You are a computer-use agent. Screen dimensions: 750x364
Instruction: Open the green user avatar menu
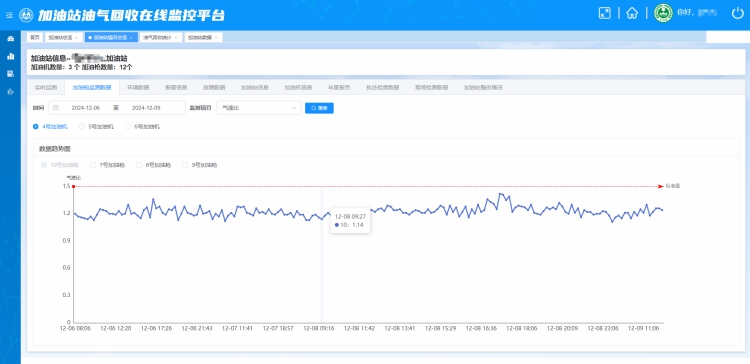click(x=663, y=13)
